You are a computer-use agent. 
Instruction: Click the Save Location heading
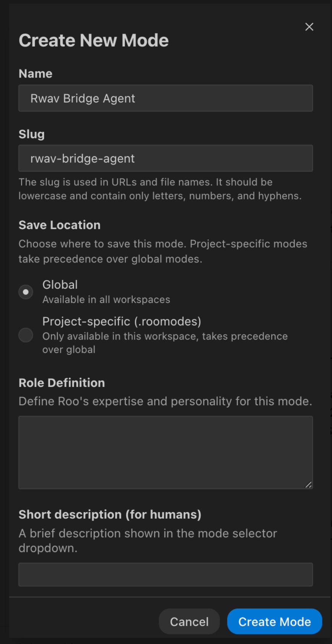(59, 225)
